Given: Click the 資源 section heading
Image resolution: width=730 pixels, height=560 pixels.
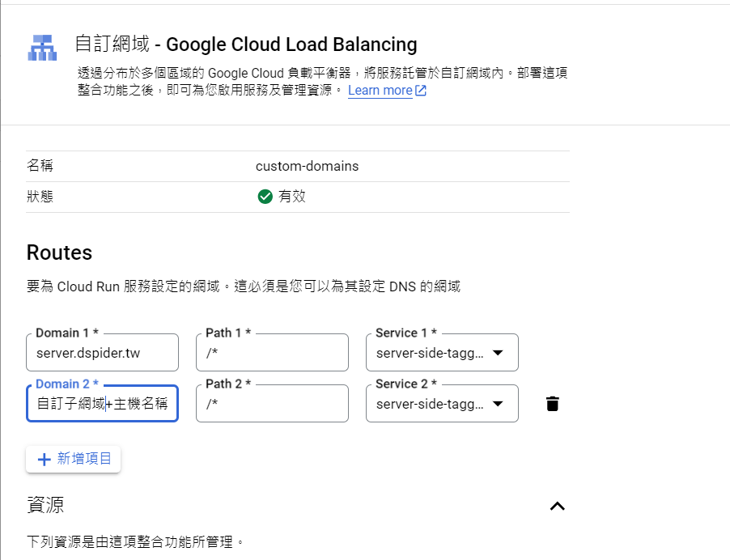Looking at the screenshot, I should pyautogui.click(x=45, y=505).
